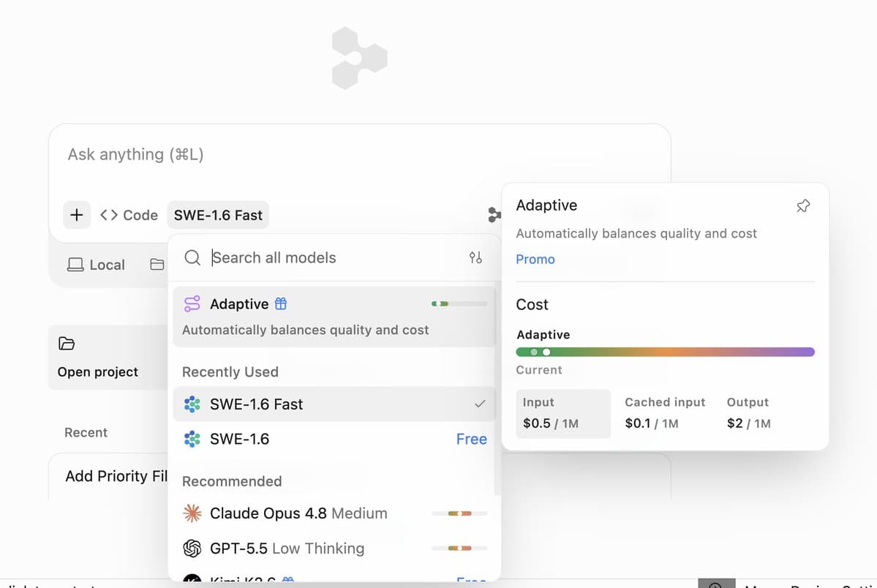This screenshot has height=588, width=877.
Task: Click the plus add-context button
Action: (77, 215)
